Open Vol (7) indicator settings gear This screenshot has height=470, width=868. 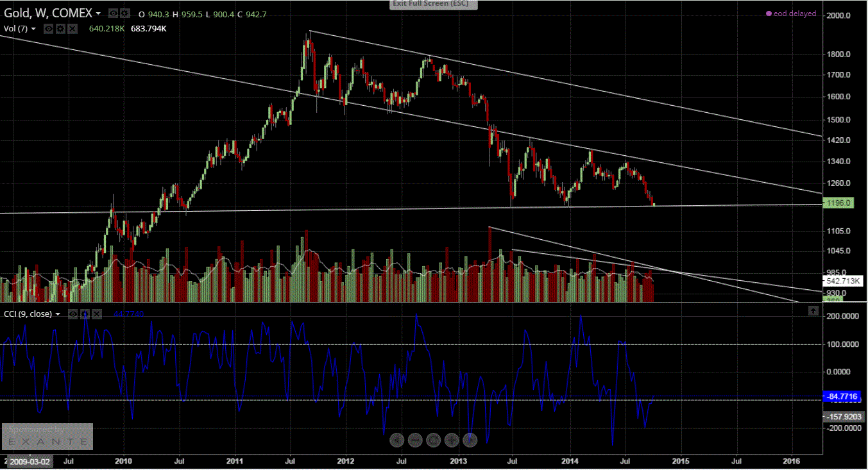pyautogui.click(x=61, y=29)
